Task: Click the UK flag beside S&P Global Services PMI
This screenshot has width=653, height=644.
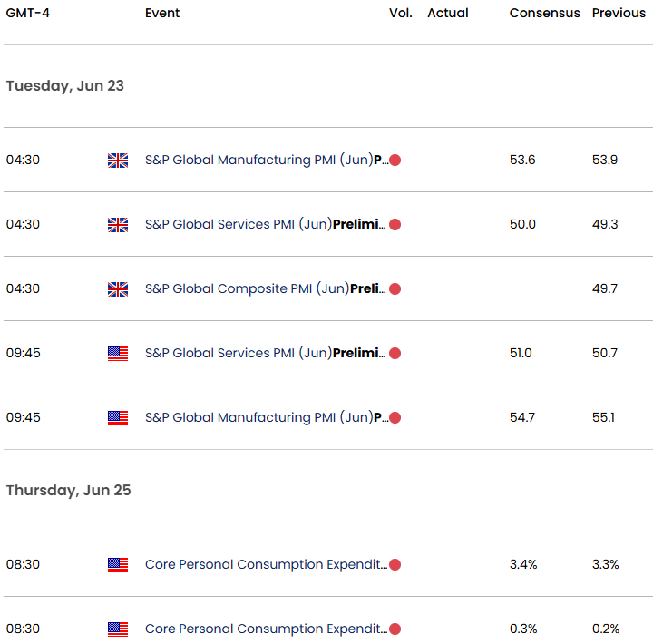Action: click(118, 225)
